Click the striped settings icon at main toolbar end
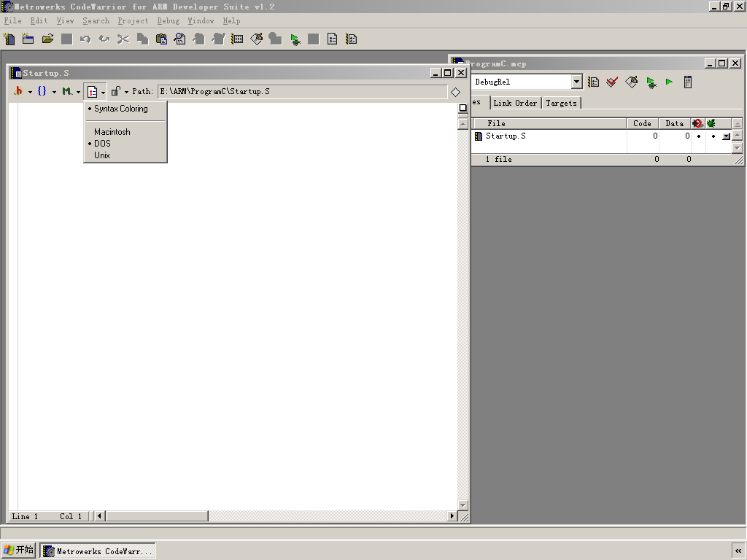The width and height of the screenshot is (747, 560). [352, 39]
